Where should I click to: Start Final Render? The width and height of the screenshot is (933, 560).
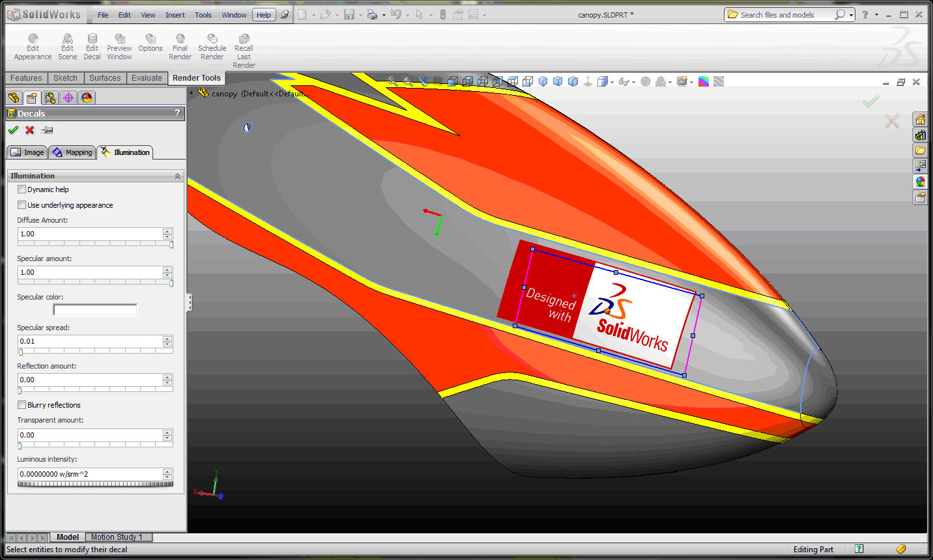pos(180,48)
